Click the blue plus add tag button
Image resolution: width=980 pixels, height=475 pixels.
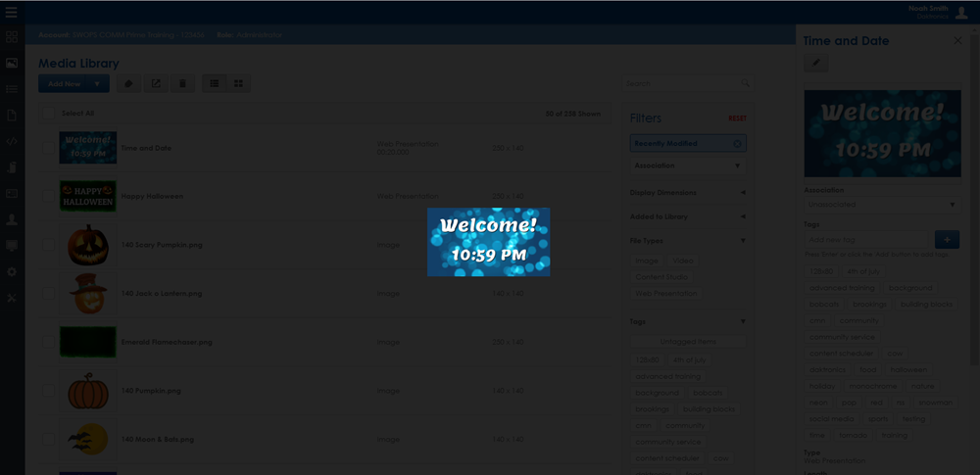click(x=947, y=239)
